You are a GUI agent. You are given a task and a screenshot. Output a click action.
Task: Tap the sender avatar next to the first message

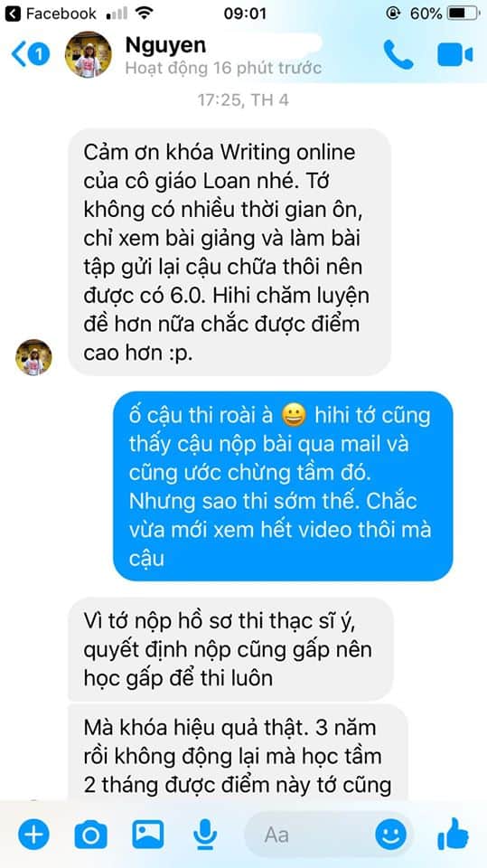click(x=33, y=358)
